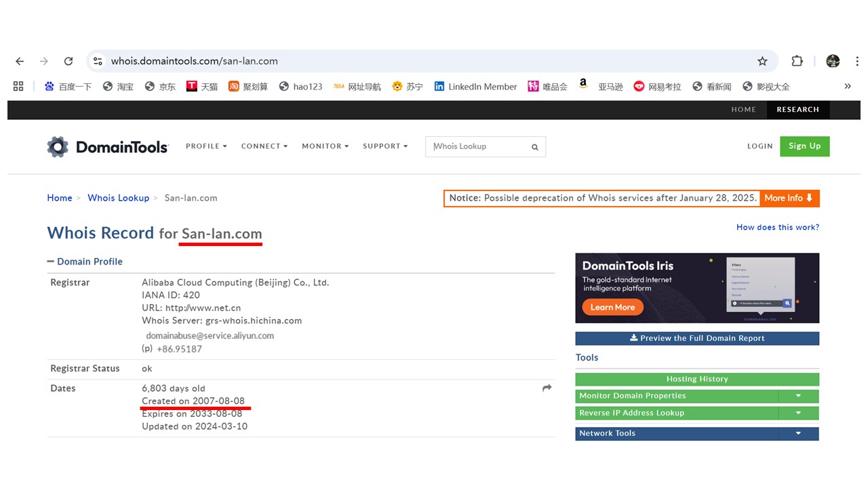This screenshot has height=488, width=868.
Task: Open the extensions puzzle icon
Action: [797, 61]
